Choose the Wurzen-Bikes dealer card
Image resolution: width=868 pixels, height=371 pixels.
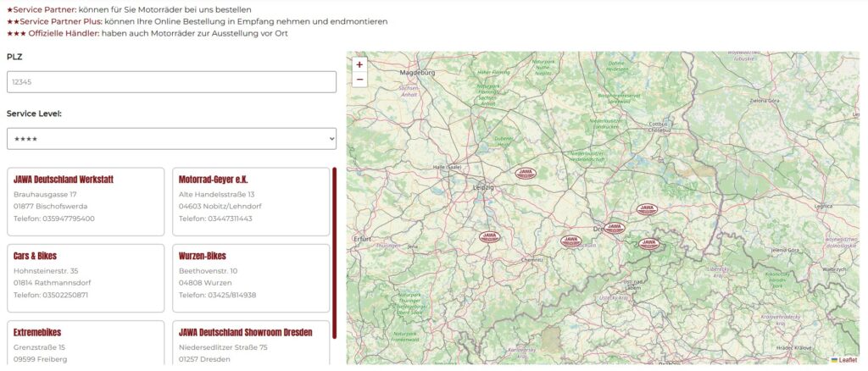point(250,278)
